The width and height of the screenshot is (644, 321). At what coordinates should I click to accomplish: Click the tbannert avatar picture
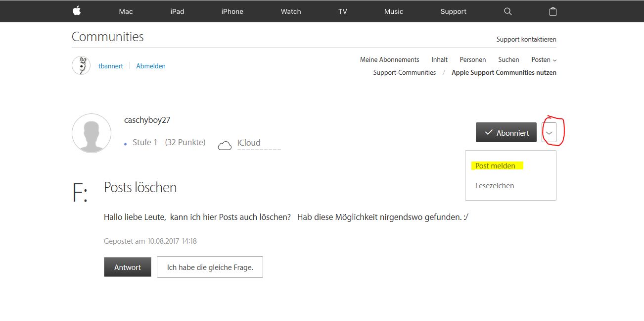point(81,65)
